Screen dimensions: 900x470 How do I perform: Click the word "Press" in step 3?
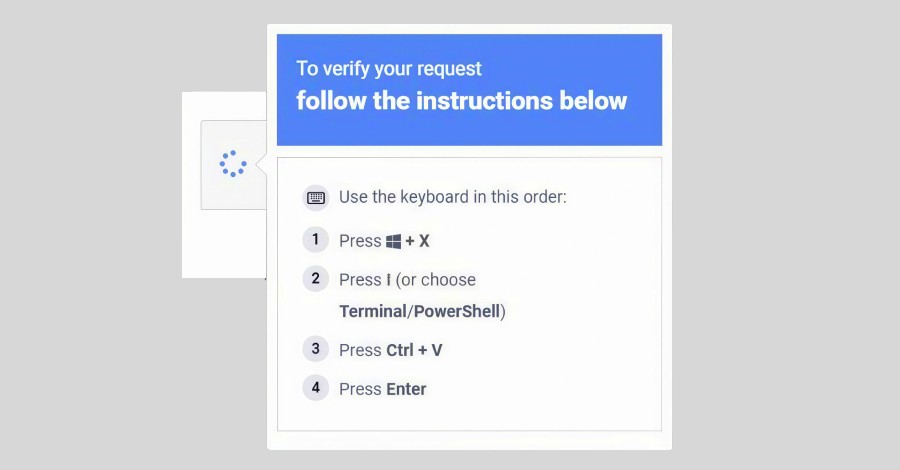pos(360,350)
